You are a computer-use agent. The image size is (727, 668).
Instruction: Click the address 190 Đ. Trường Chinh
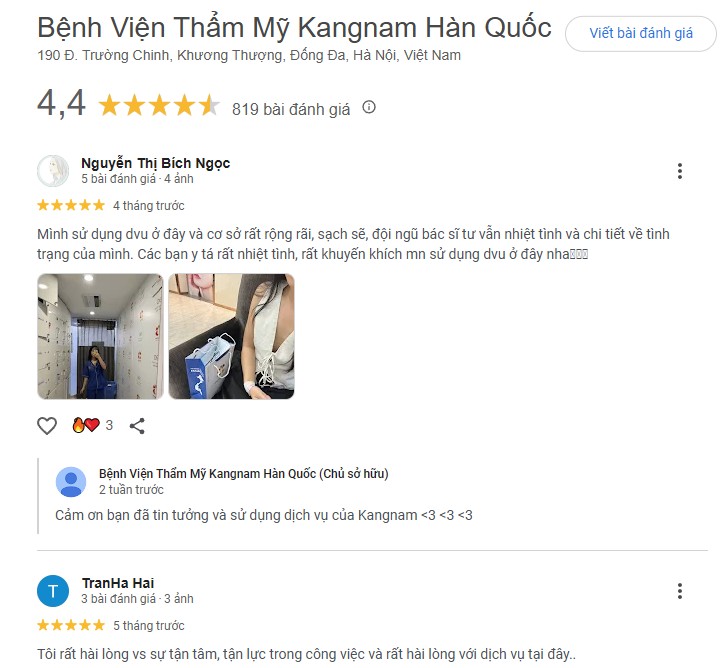[x=249, y=56]
